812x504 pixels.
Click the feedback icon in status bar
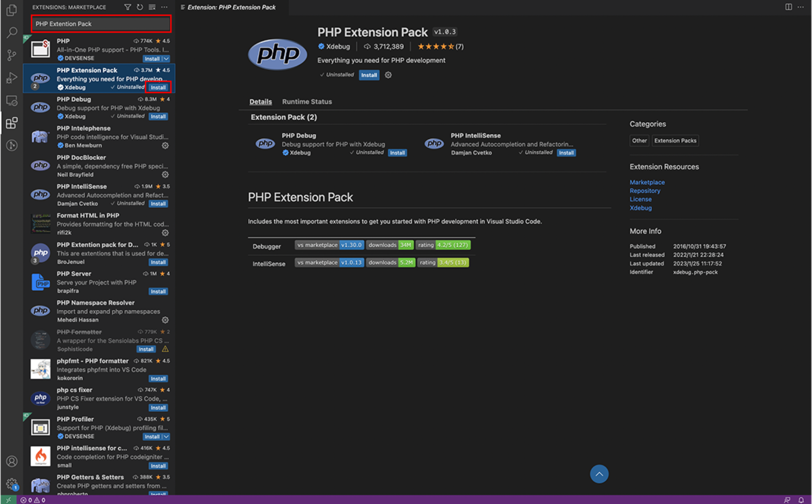click(x=787, y=500)
